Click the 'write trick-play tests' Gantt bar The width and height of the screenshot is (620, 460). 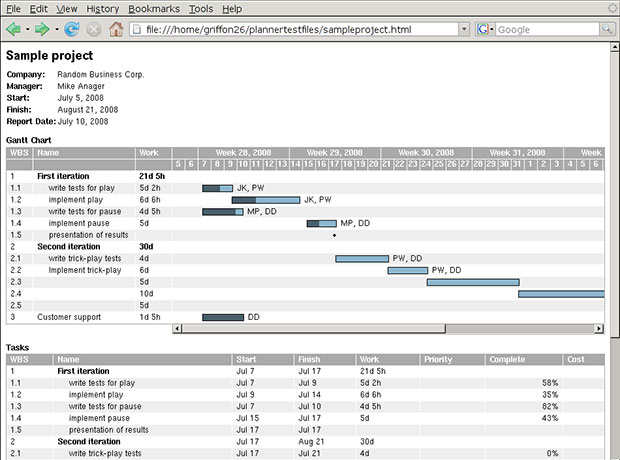point(362,259)
